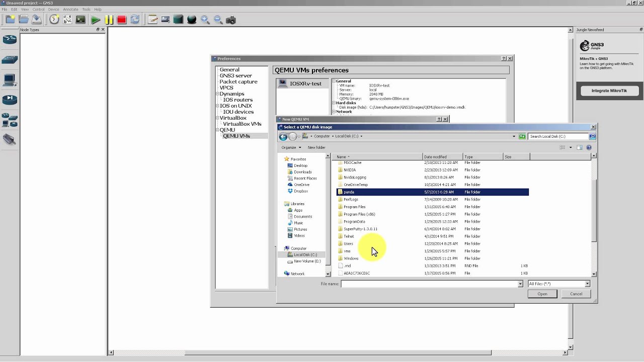The image size is (644, 362).
Task: Click the Save project toolbar icon
Action: [36, 20]
